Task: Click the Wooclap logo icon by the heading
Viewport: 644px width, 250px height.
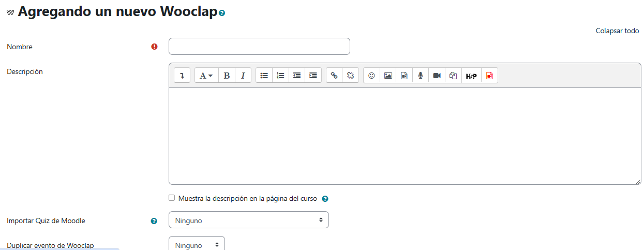Action: pos(10,13)
